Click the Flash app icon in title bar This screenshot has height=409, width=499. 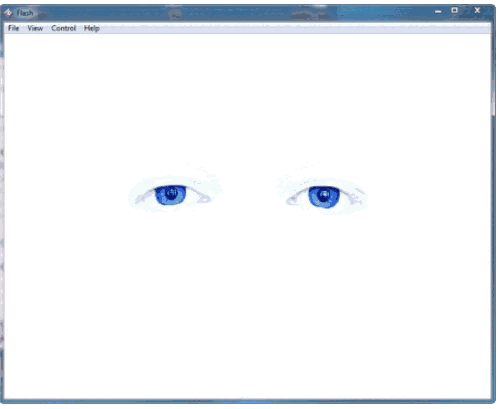tap(8, 13)
